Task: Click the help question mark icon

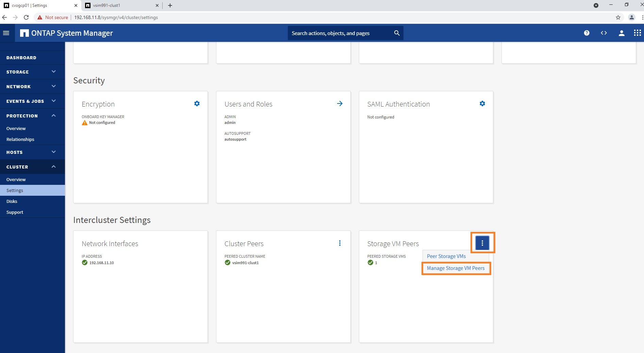Action: point(587,33)
